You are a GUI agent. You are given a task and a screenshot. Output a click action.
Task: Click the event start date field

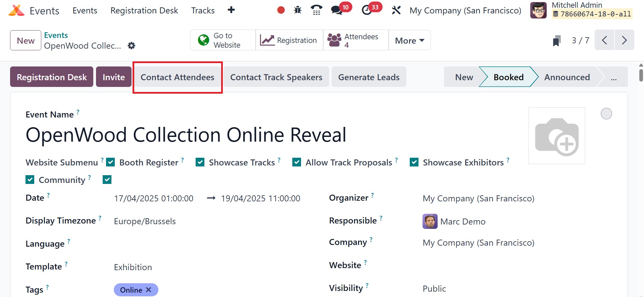[154, 199]
